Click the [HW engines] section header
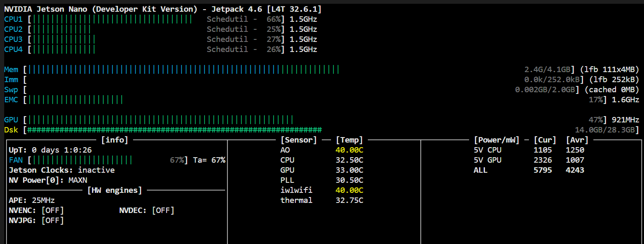 point(115,190)
